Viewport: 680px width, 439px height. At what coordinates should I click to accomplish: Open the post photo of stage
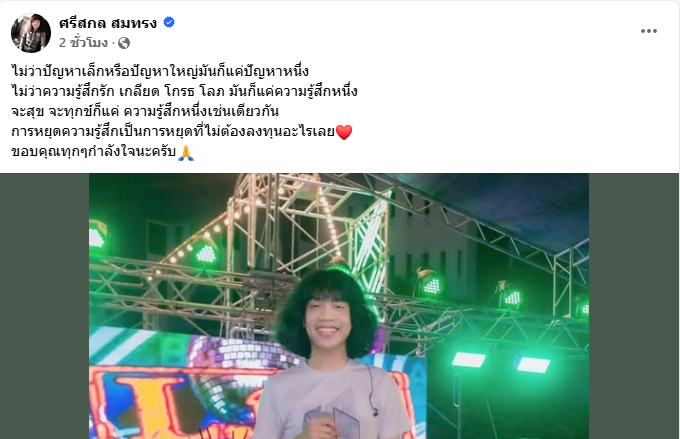pos(339,306)
